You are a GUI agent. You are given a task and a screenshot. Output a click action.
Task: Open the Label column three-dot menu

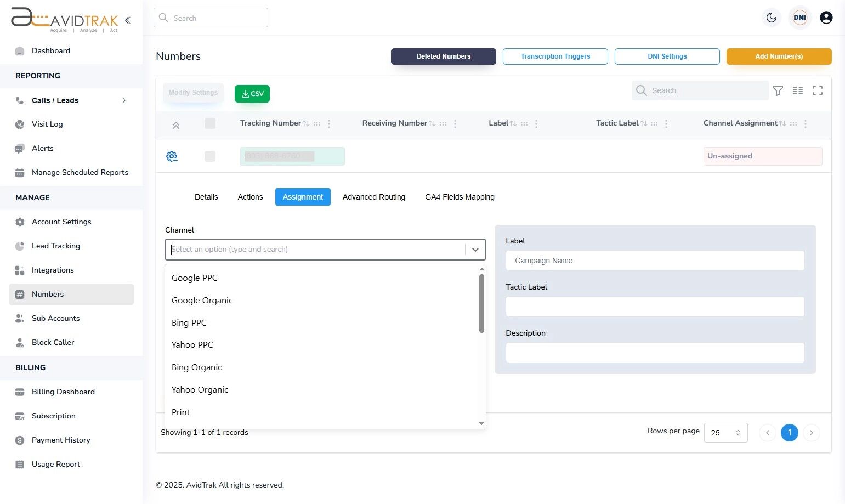click(x=536, y=124)
